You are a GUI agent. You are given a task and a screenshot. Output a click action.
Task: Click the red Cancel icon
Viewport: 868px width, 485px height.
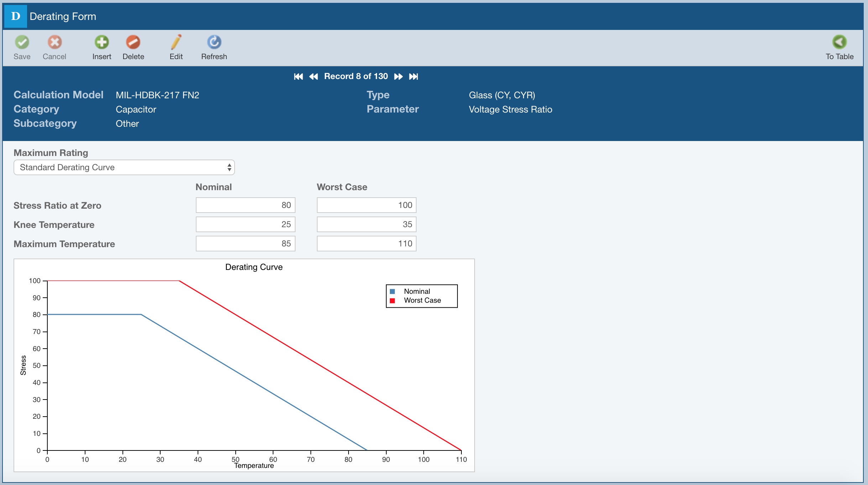coord(54,42)
